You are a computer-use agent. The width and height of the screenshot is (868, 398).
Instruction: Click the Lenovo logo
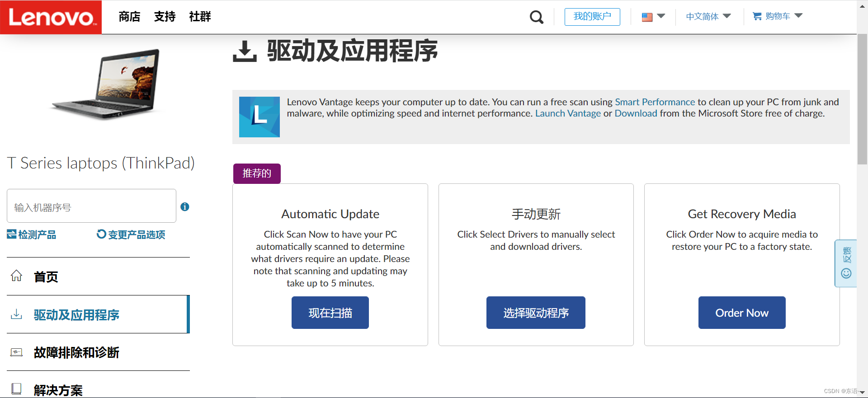click(51, 17)
